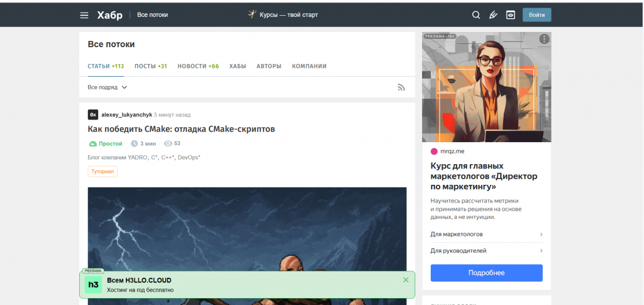The height and width of the screenshot is (305, 644).
Task: Expand the Все подряд filter dropdown
Action: [x=108, y=87]
